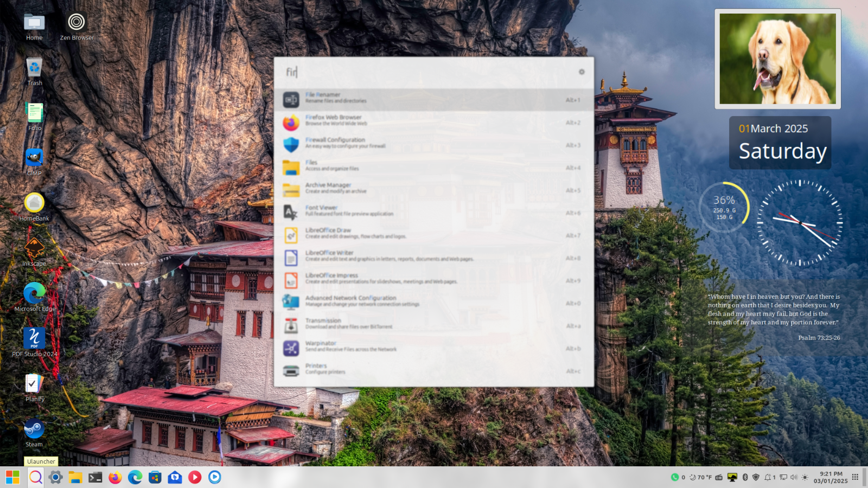
Task: Click the dog photo desktop widget
Action: 778,59
